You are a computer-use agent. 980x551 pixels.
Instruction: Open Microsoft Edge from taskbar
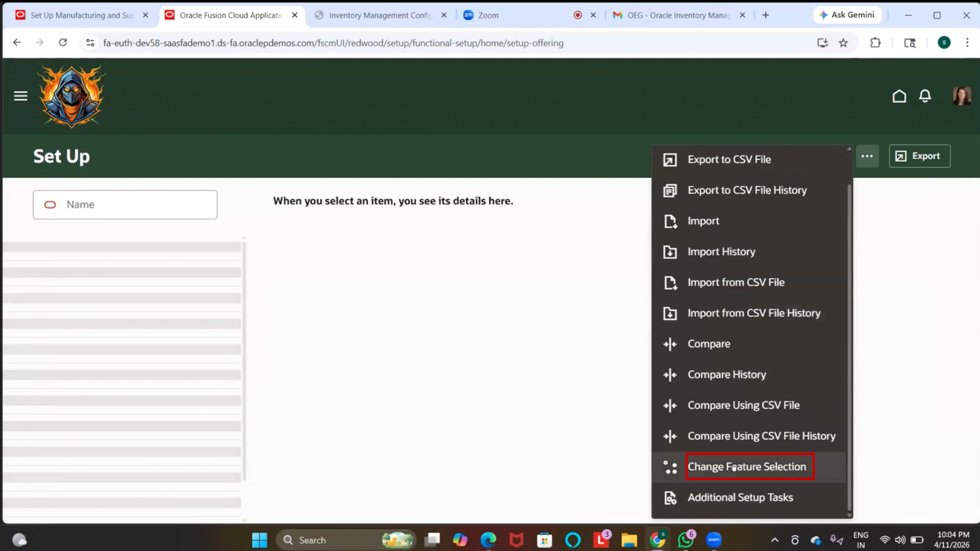(488, 540)
